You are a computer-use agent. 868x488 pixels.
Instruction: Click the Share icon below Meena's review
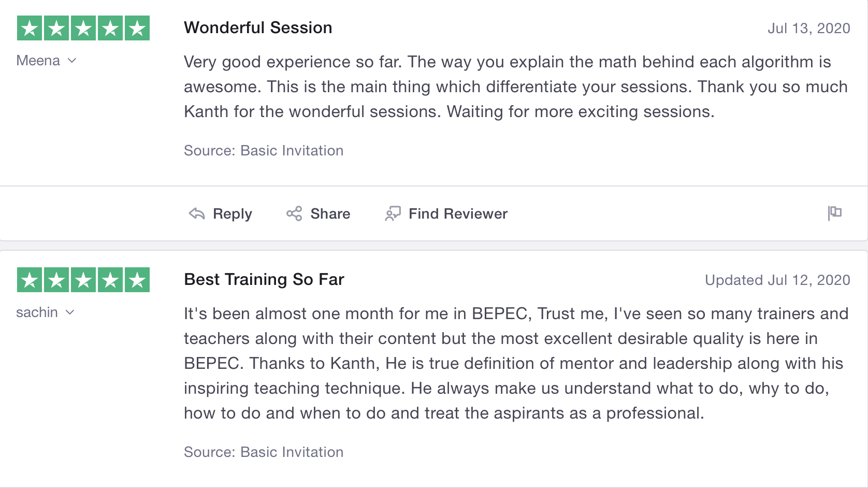tap(294, 213)
